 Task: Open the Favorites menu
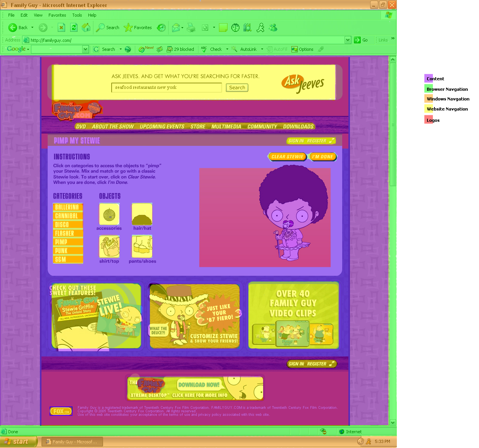coord(57,15)
